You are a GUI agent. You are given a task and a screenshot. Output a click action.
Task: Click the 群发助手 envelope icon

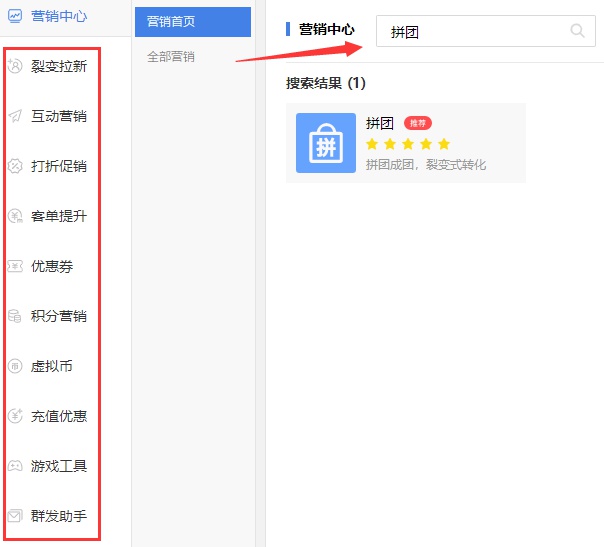point(15,516)
